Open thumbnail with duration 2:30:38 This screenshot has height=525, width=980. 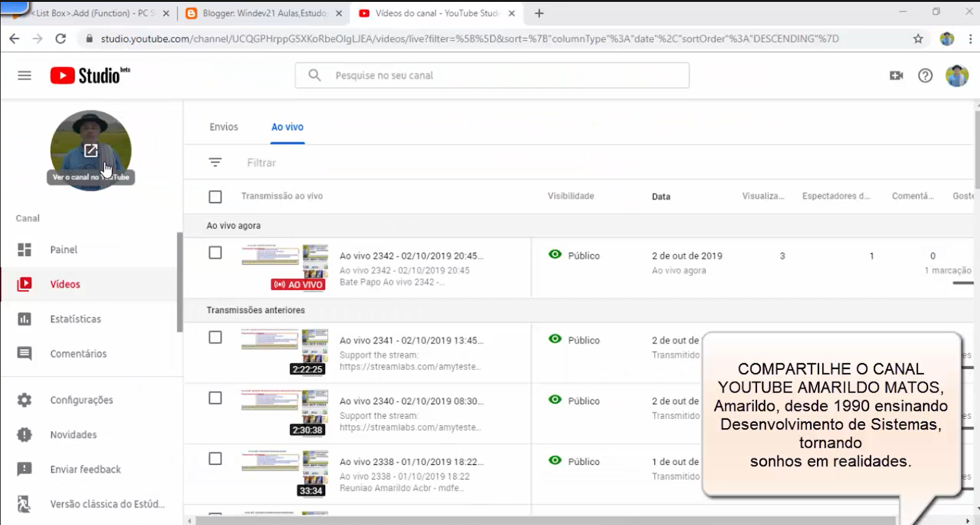click(x=285, y=412)
